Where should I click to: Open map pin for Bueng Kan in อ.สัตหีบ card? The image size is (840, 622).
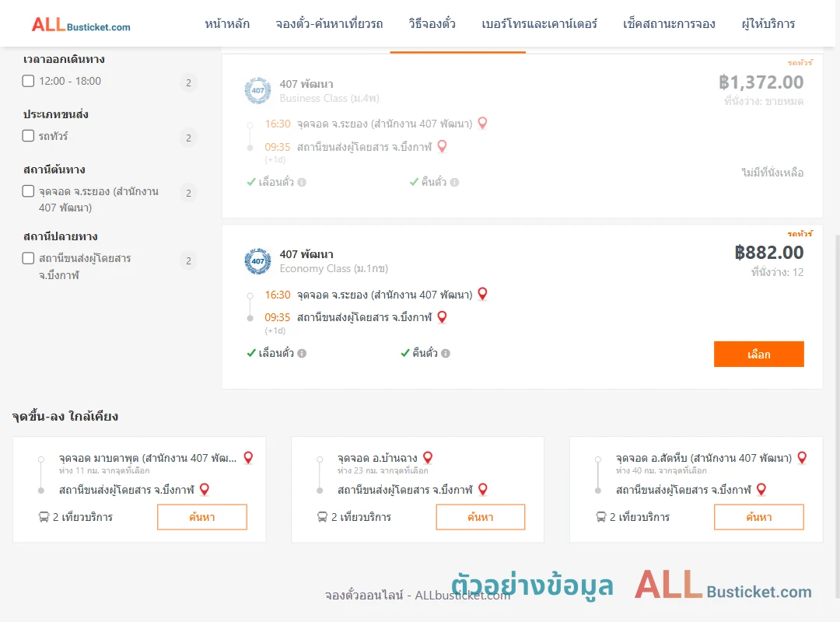(x=761, y=489)
